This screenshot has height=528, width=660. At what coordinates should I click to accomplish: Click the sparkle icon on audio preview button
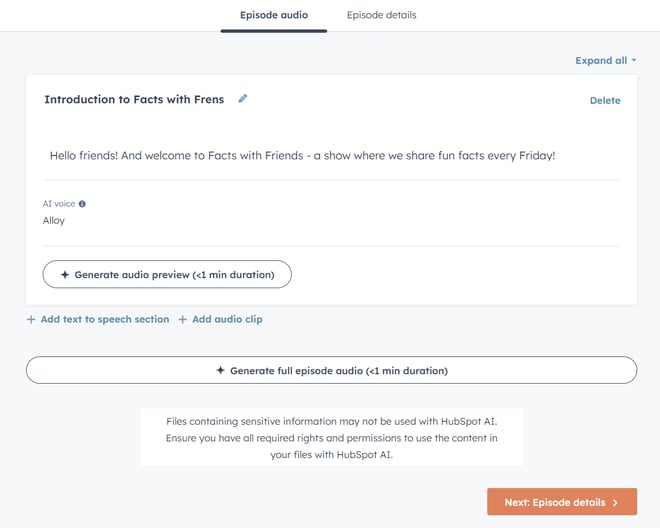coord(64,275)
